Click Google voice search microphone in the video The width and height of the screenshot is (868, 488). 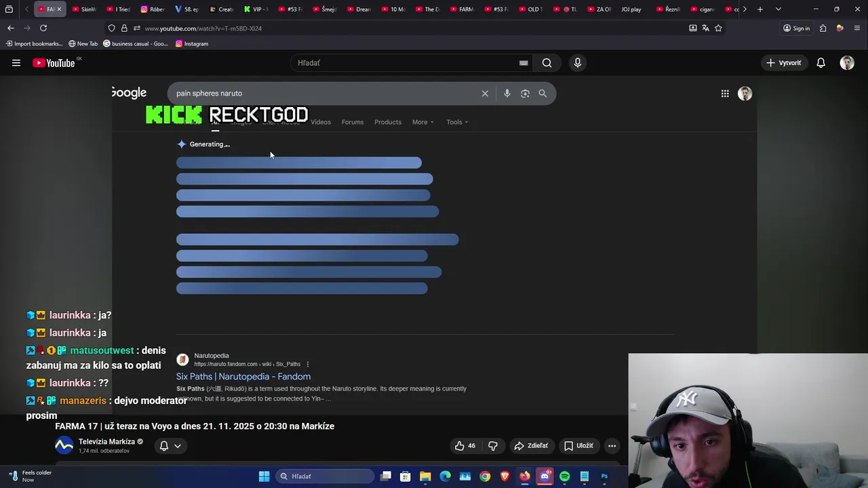[x=507, y=94]
